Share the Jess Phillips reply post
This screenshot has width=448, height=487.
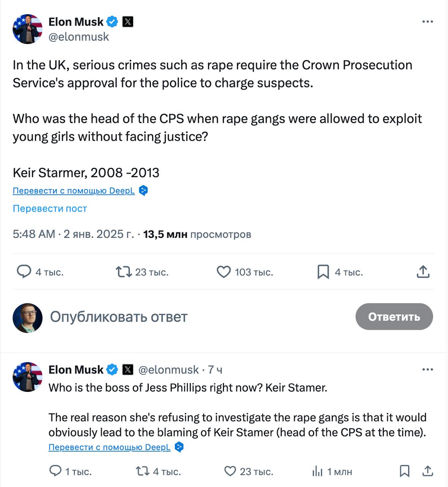pos(428,471)
